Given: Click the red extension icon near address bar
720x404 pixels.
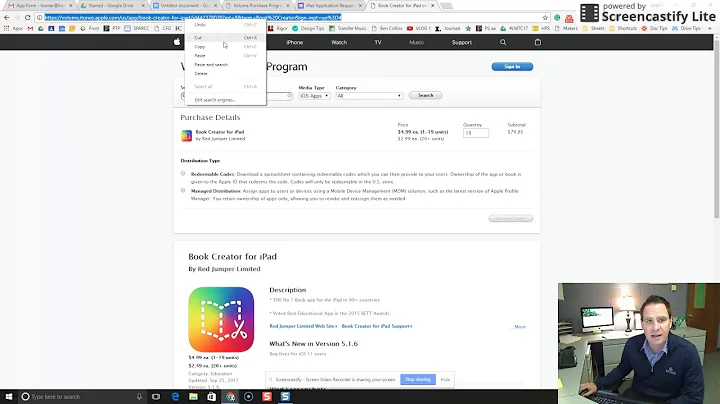Looking at the screenshot, I should click(x=569, y=18).
